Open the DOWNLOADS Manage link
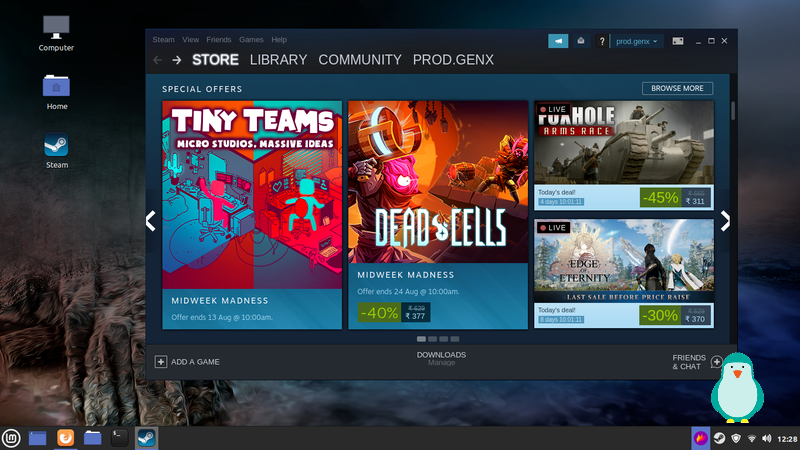 pyautogui.click(x=441, y=358)
